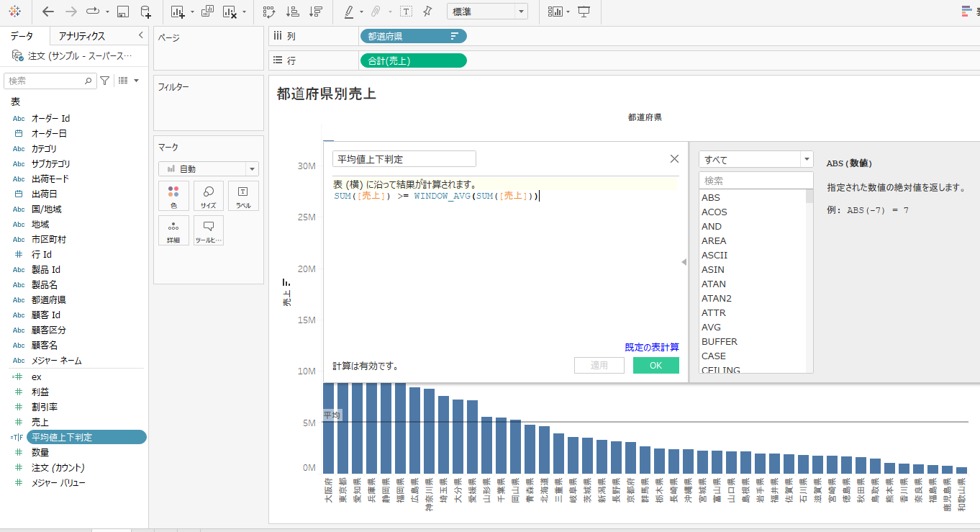Viewport: 980px width, 532px height.
Task: Open highlight dropdown arrow
Action: pos(362,12)
